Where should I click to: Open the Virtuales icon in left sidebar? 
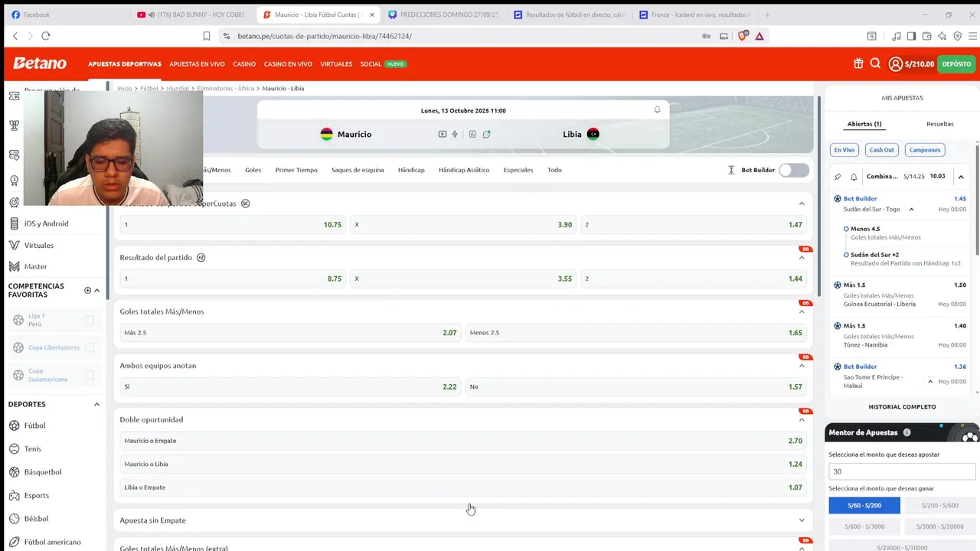(x=14, y=245)
